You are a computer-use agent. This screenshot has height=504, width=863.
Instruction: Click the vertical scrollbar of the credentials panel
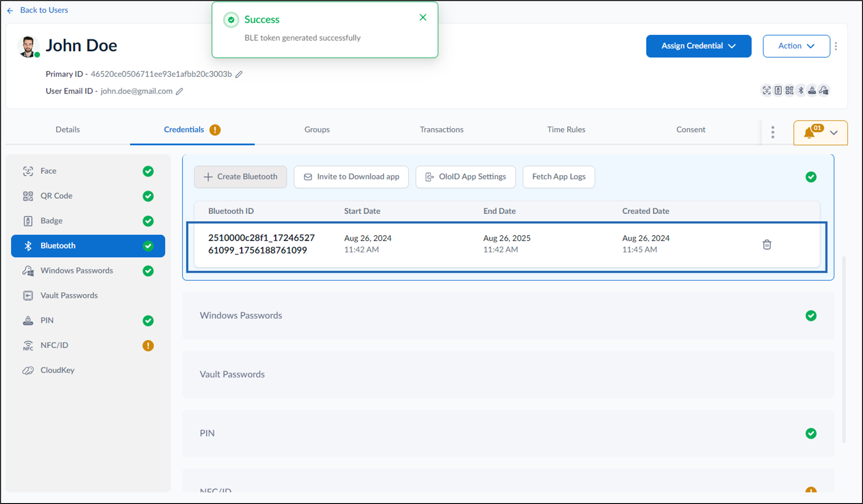[x=844, y=349]
